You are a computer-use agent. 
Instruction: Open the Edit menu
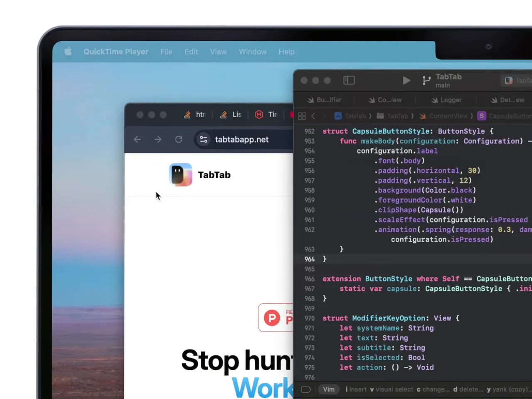[x=191, y=52]
